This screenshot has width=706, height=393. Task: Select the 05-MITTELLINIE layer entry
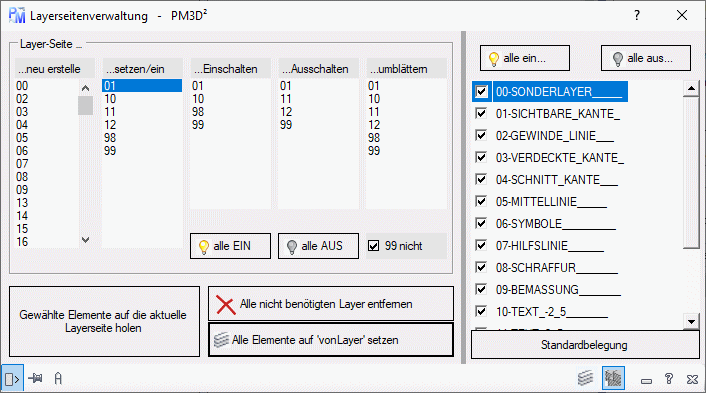click(551, 201)
